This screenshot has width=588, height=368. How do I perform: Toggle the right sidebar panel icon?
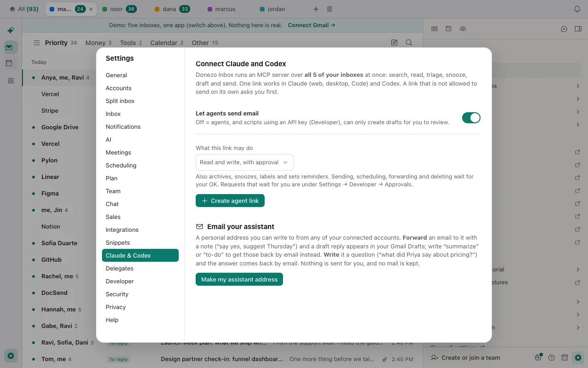pyautogui.click(x=578, y=29)
